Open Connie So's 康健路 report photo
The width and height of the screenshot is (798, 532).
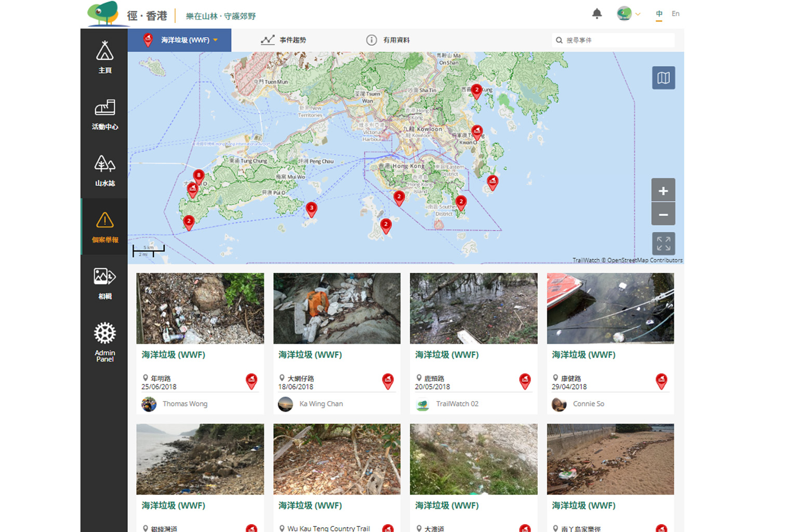click(x=610, y=309)
